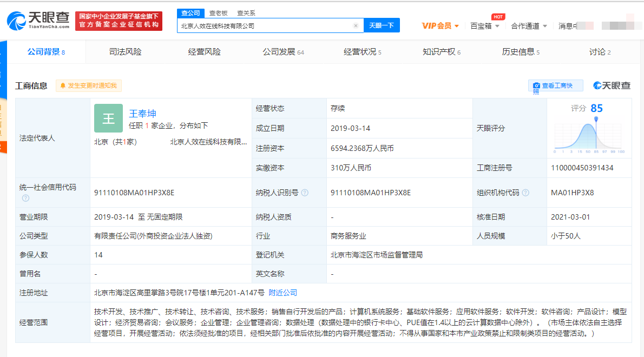Expand the 合作通道 dropdown
The height and width of the screenshot is (357, 644).
(x=529, y=26)
